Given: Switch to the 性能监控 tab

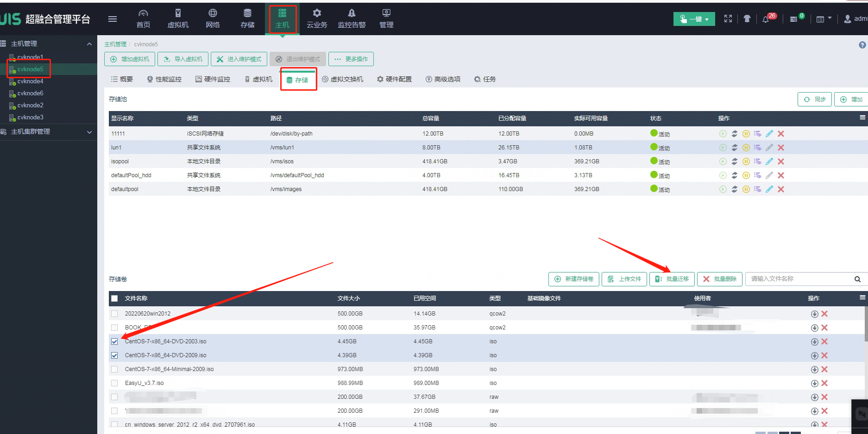Looking at the screenshot, I should tap(164, 79).
